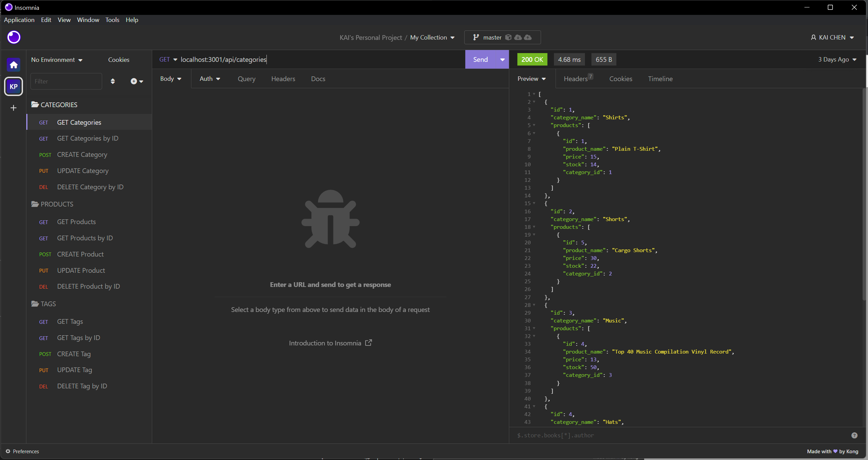Screen dimensions: 868x460
Task: Click in the request Filter field
Action: [66, 81]
